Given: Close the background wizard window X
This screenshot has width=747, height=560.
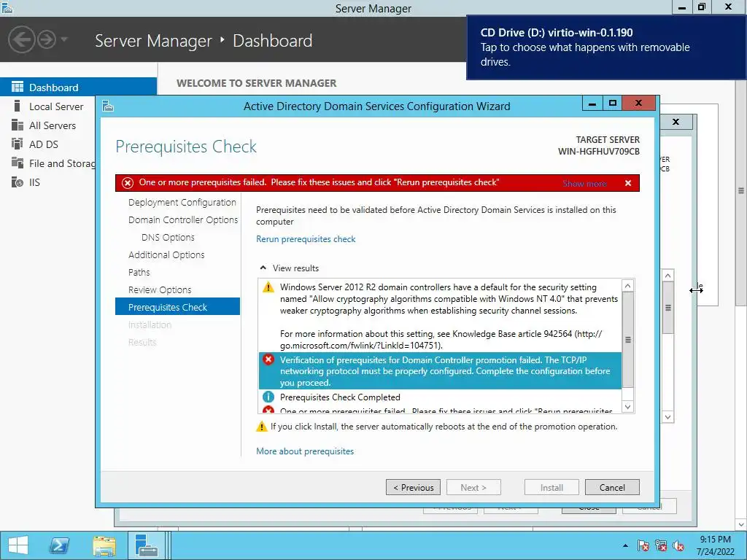Looking at the screenshot, I should 676,122.
